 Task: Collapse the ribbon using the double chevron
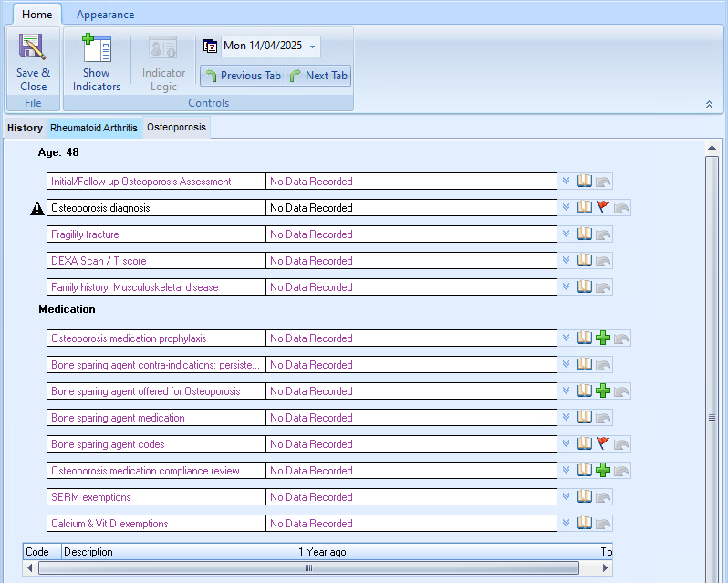709,104
